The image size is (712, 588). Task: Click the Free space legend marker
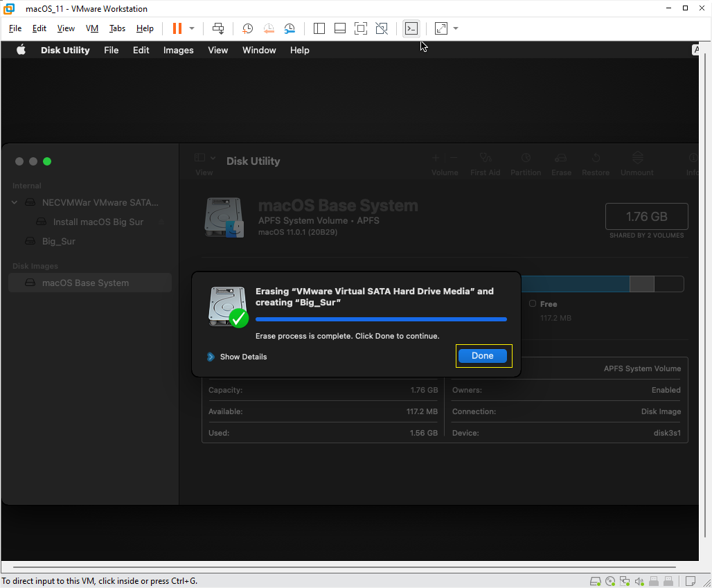(x=533, y=304)
